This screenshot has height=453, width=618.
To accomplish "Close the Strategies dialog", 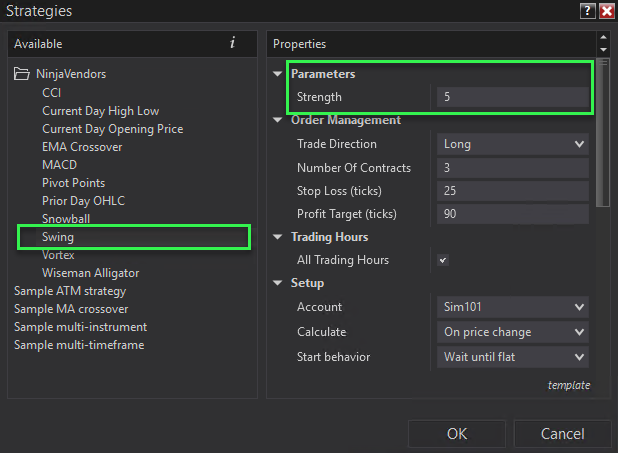I will tap(606, 11).
